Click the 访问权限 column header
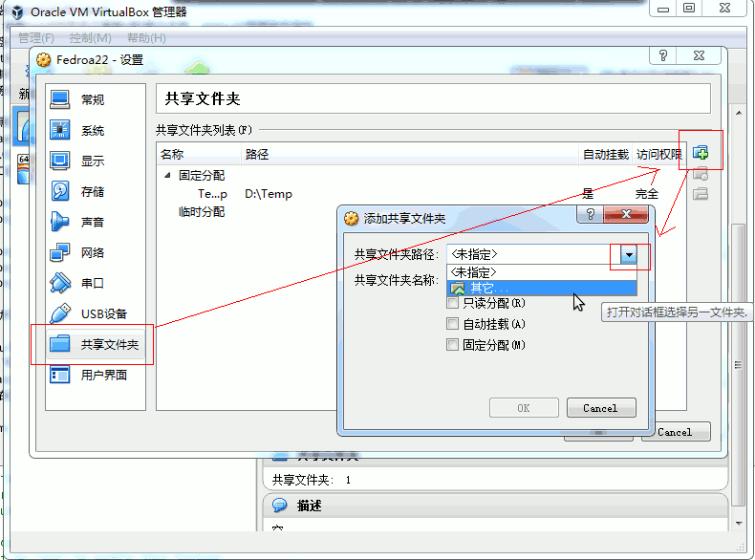This screenshot has height=560, width=755. pos(659,154)
